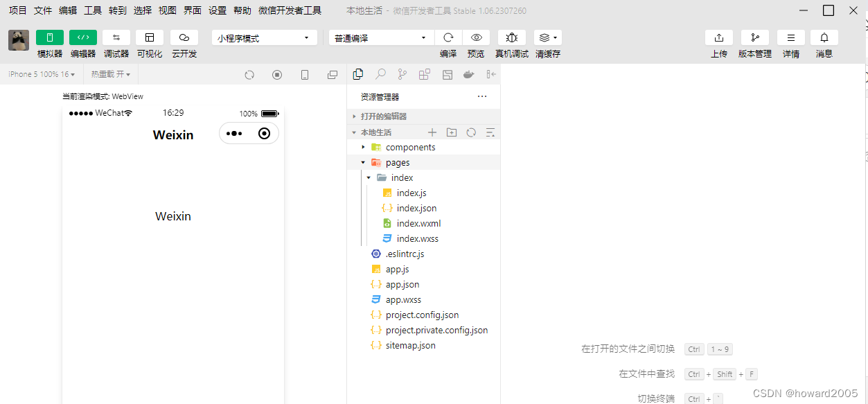This screenshot has height=404, width=868.
Task: Select the Docker whale icon
Action: (470, 74)
